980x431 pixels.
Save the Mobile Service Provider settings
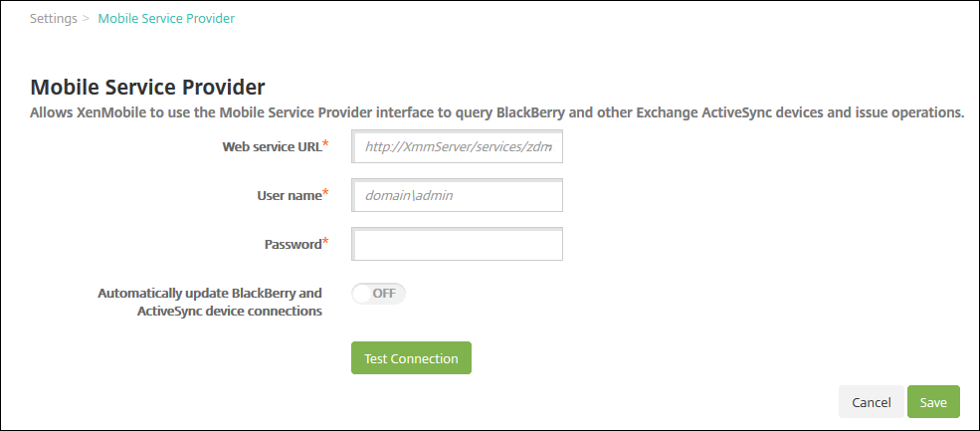pos(933,402)
